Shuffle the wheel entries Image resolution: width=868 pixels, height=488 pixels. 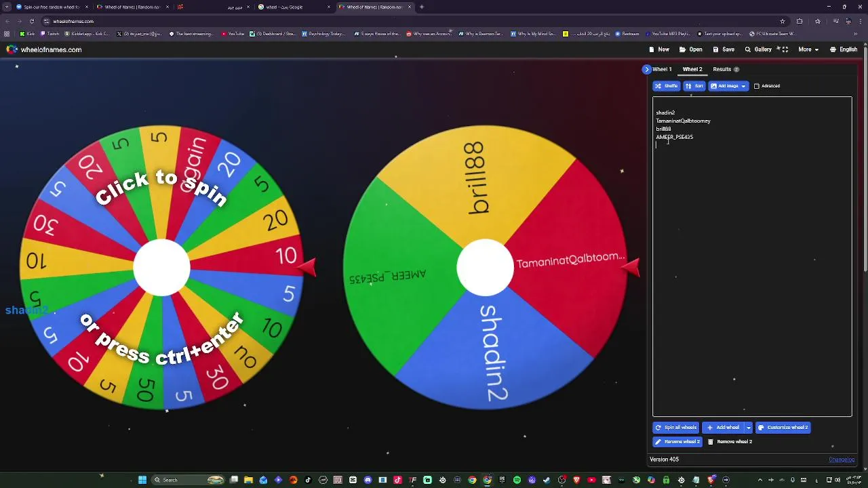(666, 86)
